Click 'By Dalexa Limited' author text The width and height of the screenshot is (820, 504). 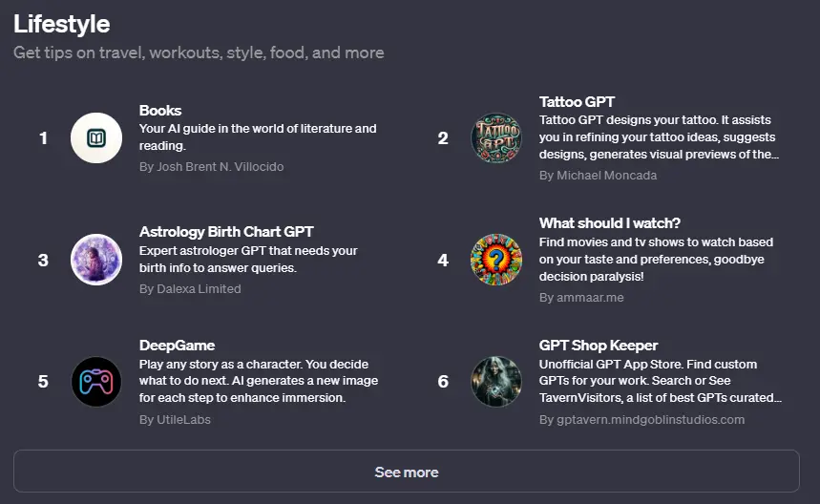click(190, 288)
